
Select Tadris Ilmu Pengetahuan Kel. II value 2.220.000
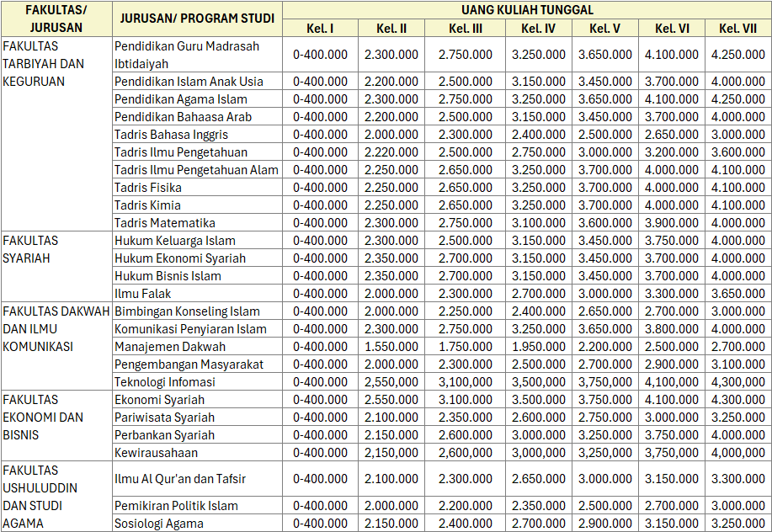coord(391,152)
